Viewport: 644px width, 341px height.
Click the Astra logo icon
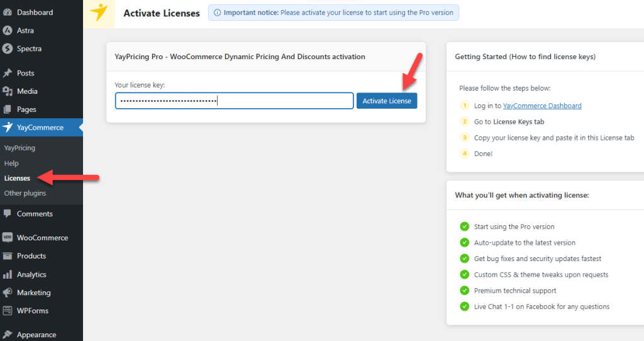pos(8,30)
